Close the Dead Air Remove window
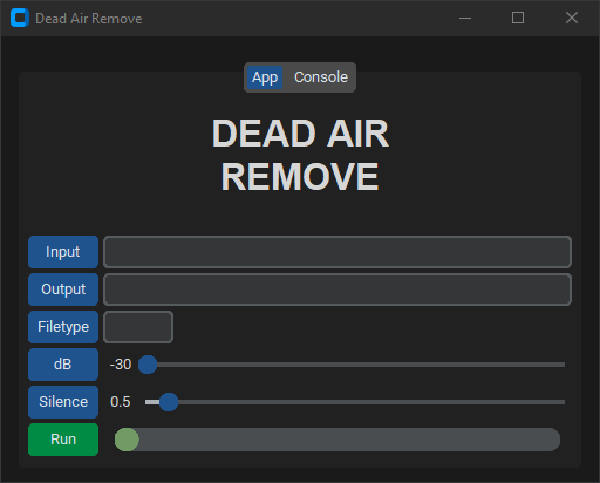This screenshot has height=483, width=600. 572,18
